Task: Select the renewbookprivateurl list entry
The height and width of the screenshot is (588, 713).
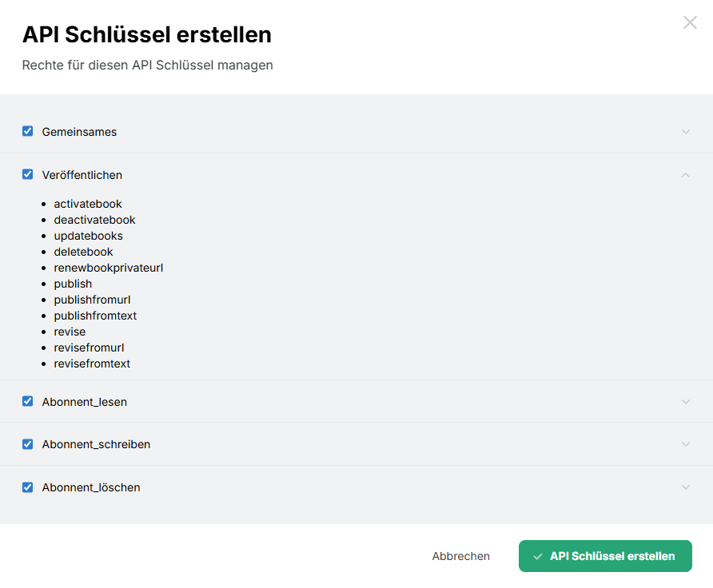Action: pos(108,268)
